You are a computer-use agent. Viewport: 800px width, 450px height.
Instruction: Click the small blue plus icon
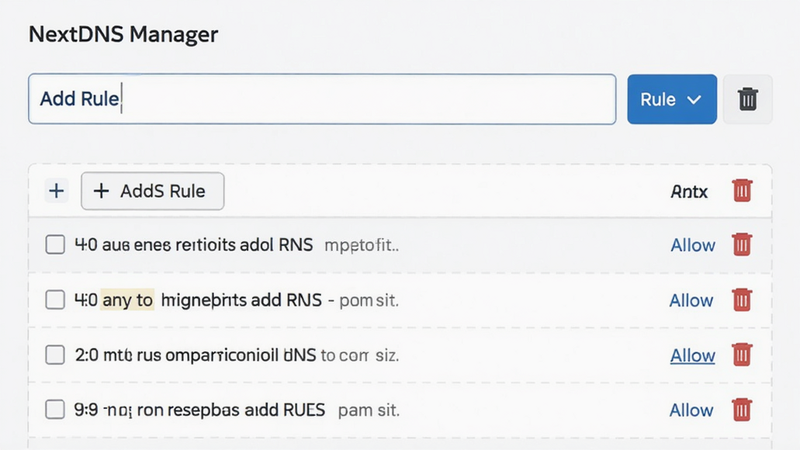(x=56, y=191)
